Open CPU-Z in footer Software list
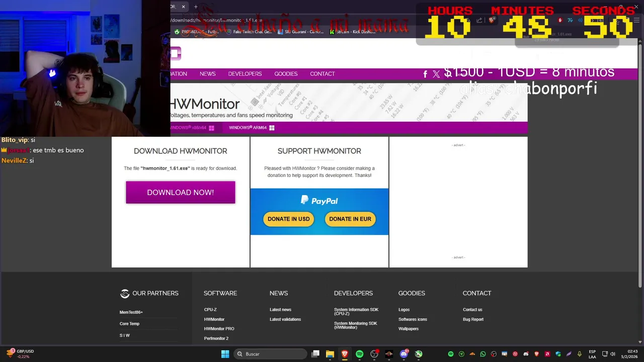644x362 pixels. click(x=210, y=310)
